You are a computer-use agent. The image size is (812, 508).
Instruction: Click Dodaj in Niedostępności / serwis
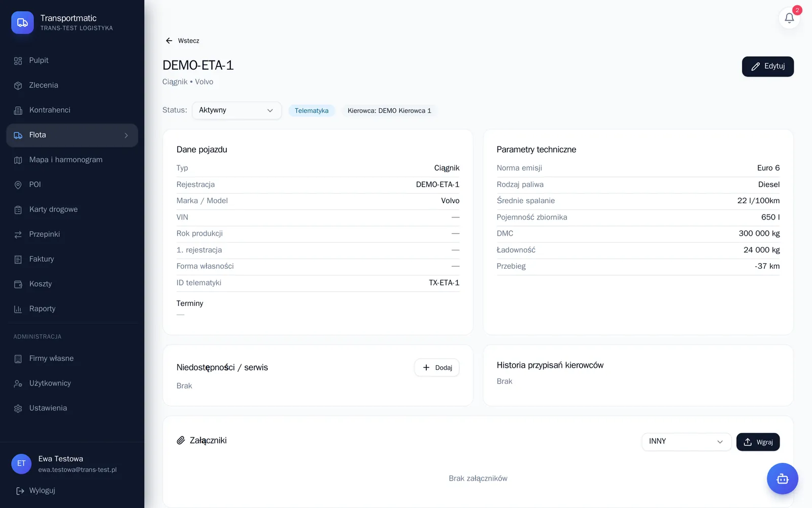pos(437,368)
